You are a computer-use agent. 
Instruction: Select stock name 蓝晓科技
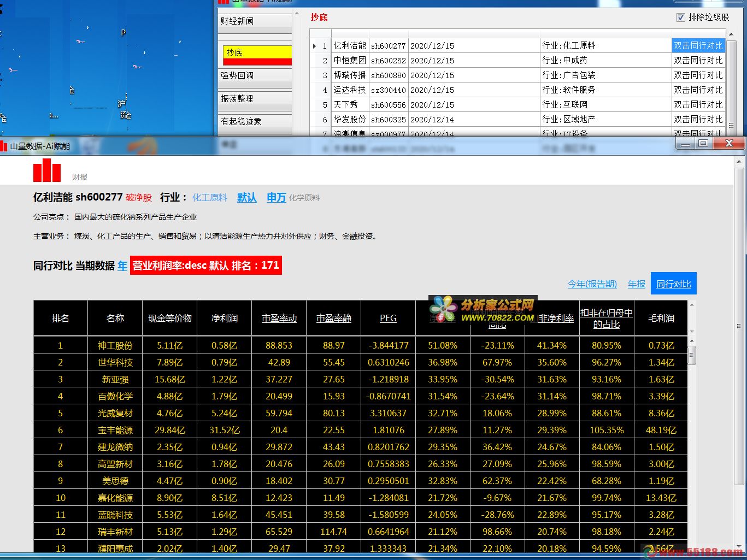(x=115, y=515)
